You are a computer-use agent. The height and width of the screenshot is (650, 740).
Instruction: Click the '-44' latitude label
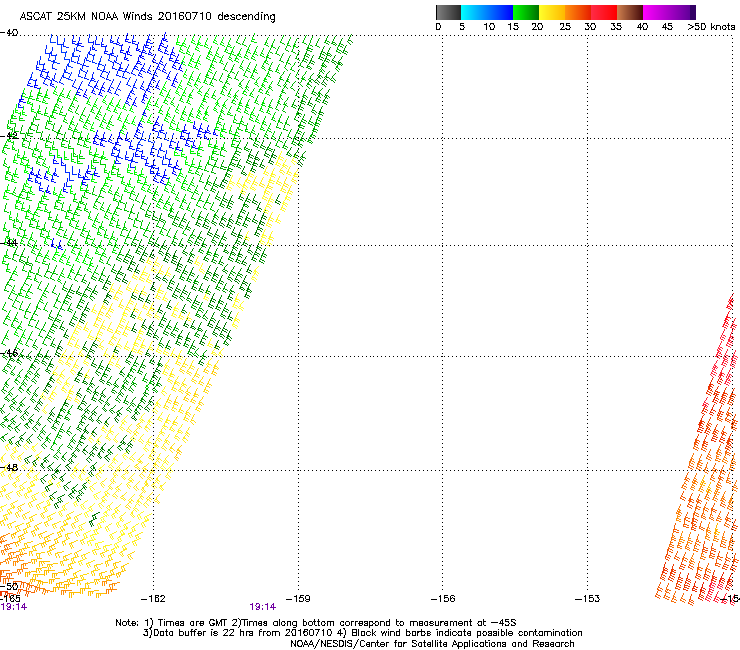(x=9, y=243)
